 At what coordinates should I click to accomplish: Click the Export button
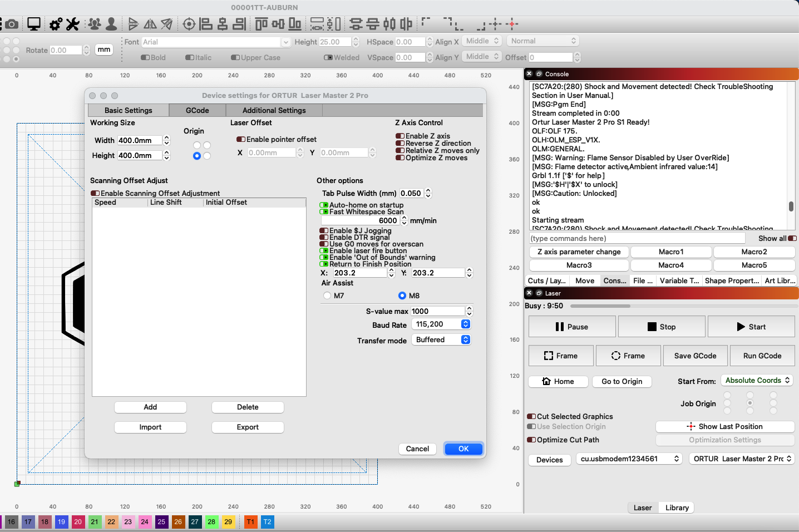click(248, 427)
